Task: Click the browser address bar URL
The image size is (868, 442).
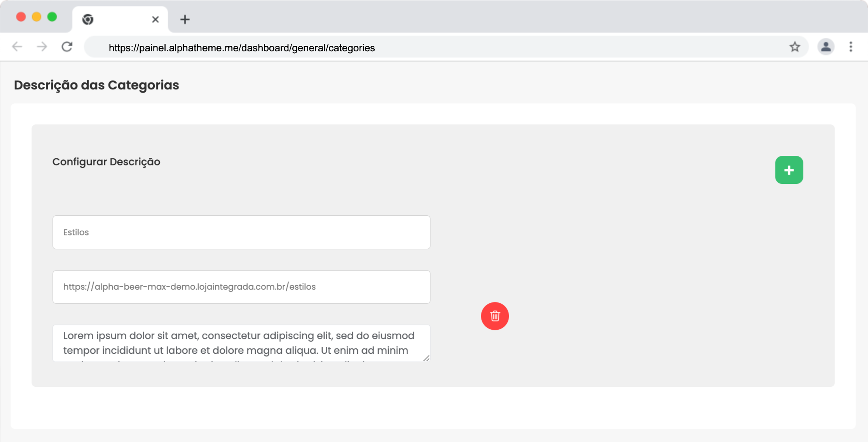Action: tap(241, 48)
